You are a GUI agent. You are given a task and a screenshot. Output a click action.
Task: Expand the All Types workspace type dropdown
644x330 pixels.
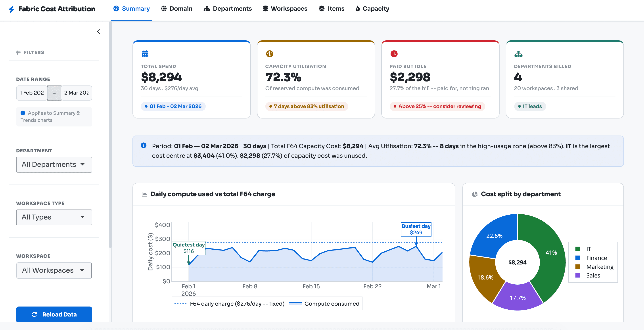54,217
